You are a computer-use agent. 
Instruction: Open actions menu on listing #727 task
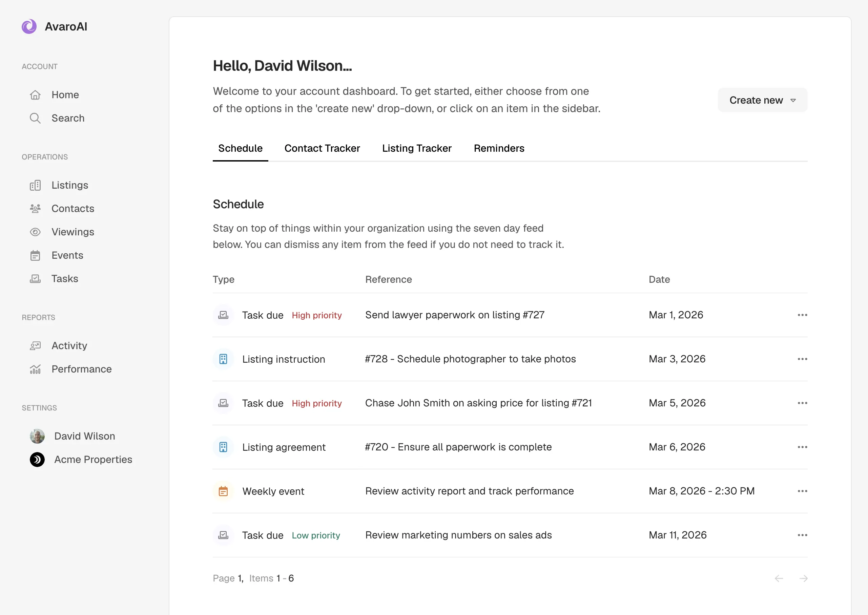pos(802,315)
